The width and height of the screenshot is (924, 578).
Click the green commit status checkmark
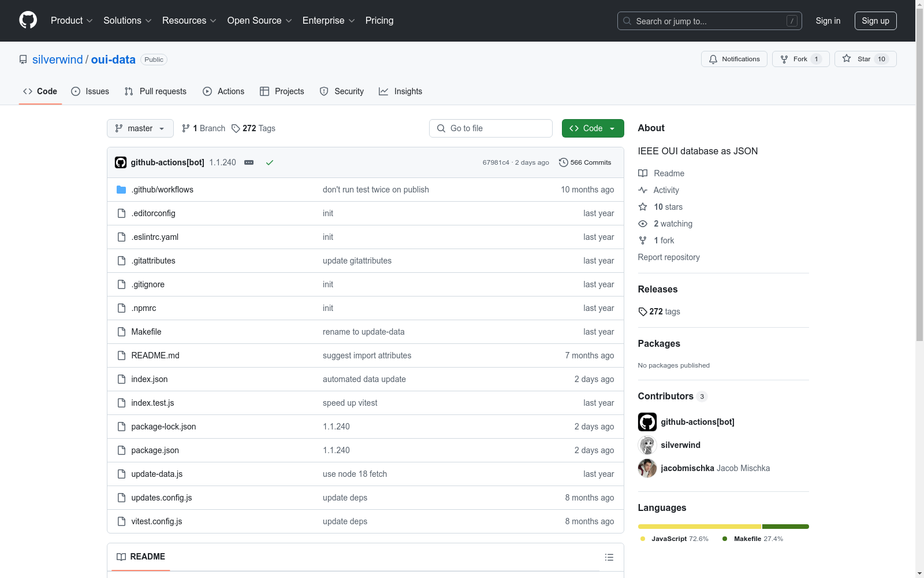(269, 162)
